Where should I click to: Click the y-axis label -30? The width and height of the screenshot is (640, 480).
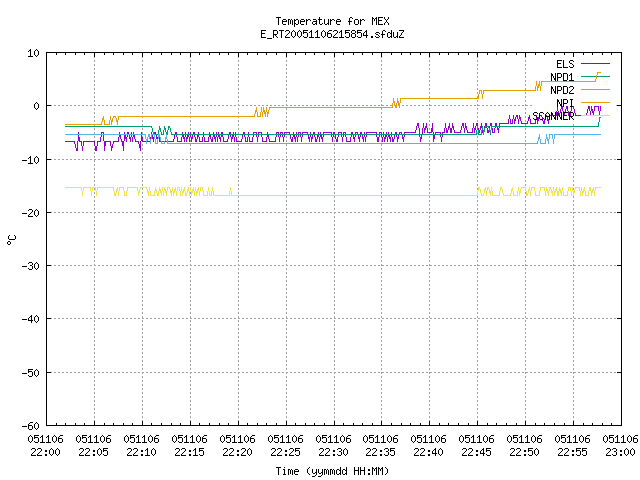point(31,266)
